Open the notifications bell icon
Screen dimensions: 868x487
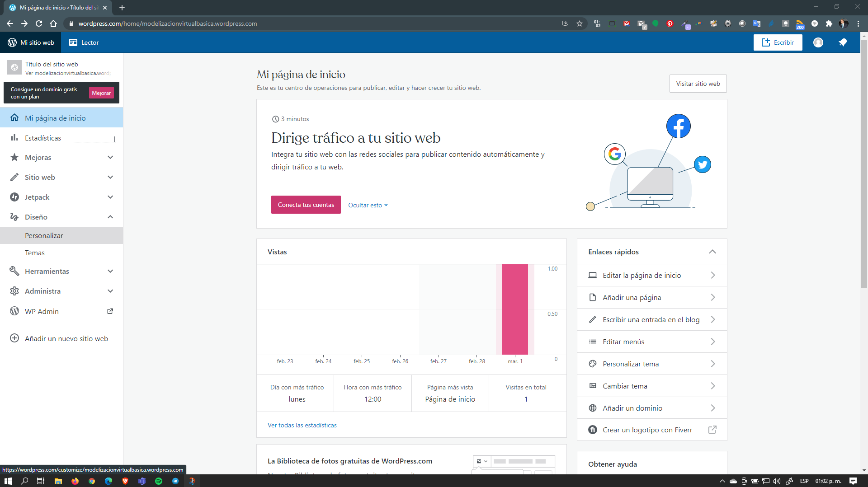click(x=843, y=42)
